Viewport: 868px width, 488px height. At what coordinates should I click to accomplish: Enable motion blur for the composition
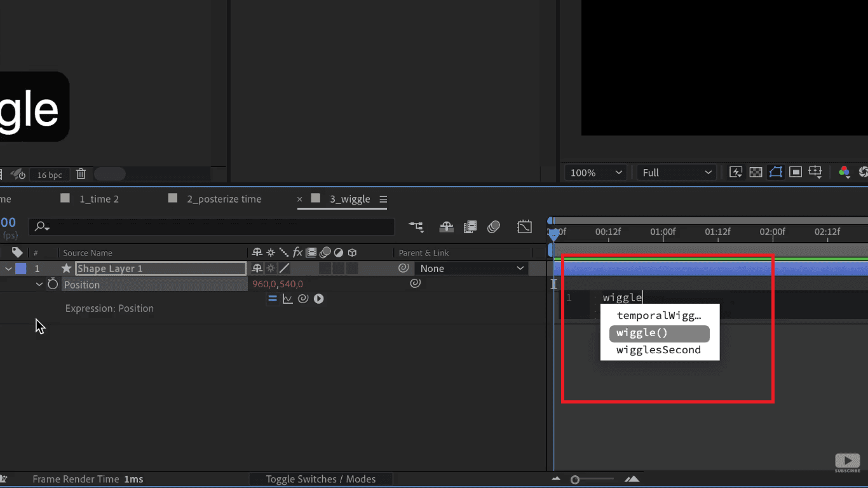[494, 227]
